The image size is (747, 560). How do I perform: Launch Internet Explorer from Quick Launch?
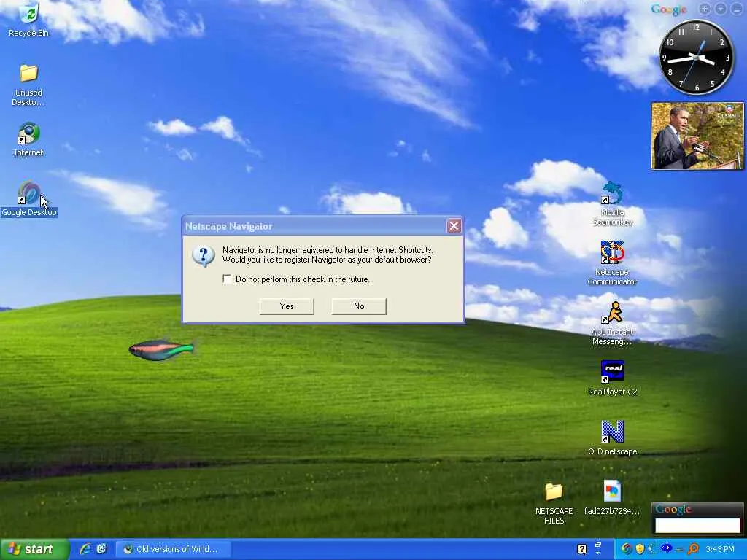86,549
